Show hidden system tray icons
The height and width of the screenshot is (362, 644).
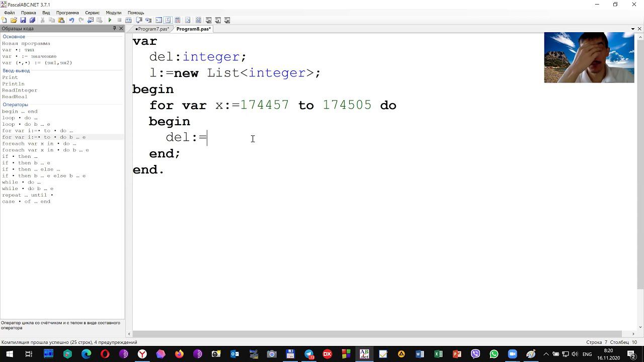click(546, 354)
